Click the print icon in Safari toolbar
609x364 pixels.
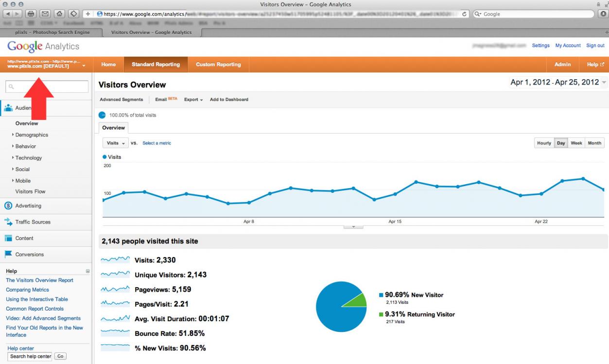click(31, 14)
